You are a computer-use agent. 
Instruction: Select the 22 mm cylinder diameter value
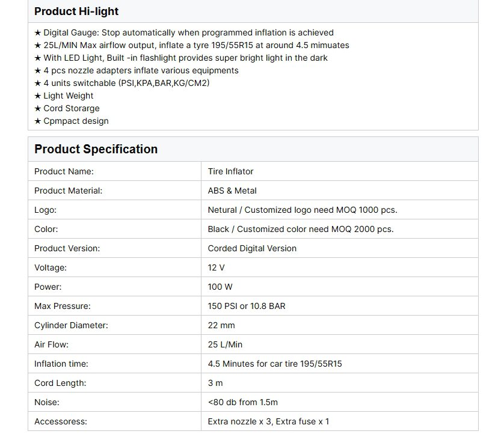click(221, 325)
